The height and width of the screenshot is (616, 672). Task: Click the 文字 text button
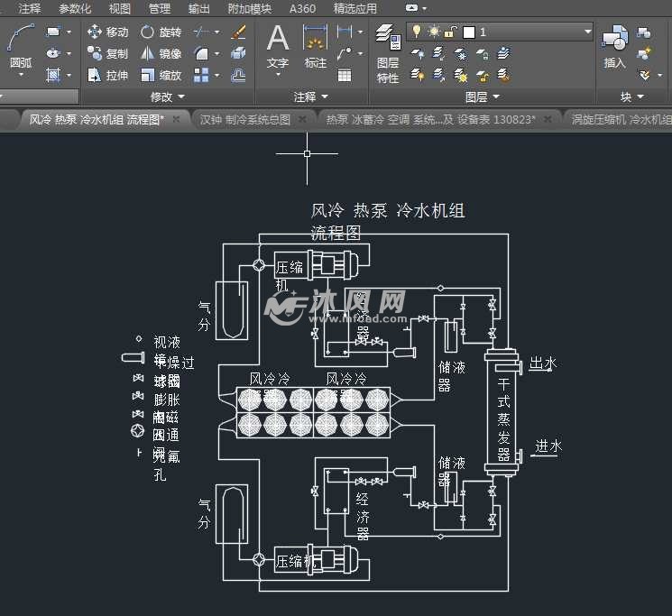click(278, 47)
